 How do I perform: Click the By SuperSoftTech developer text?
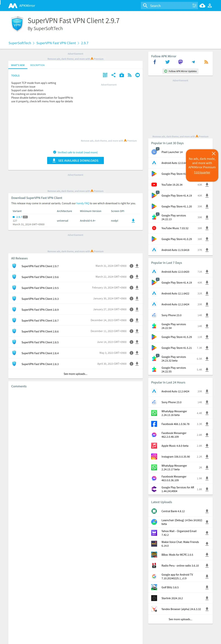click(x=45, y=29)
